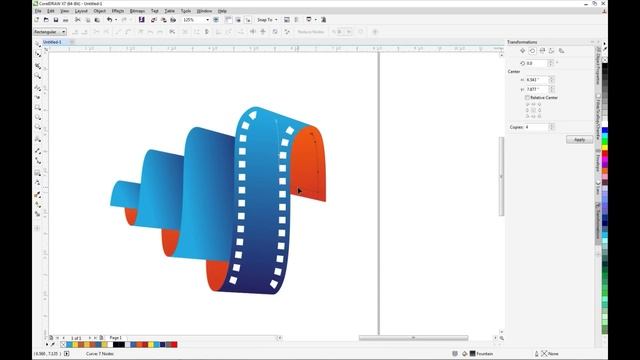Click the black swatch in document palette

click(119, 344)
